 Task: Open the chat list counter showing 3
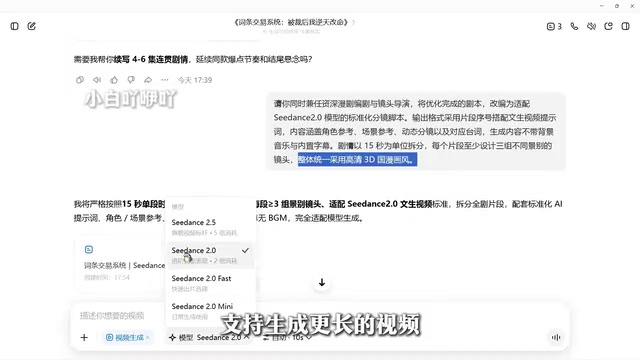coord(554,27)
